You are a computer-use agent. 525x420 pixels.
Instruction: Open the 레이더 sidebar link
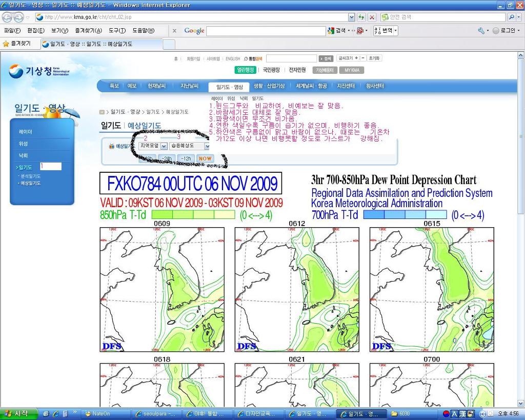tap(26, 132)
